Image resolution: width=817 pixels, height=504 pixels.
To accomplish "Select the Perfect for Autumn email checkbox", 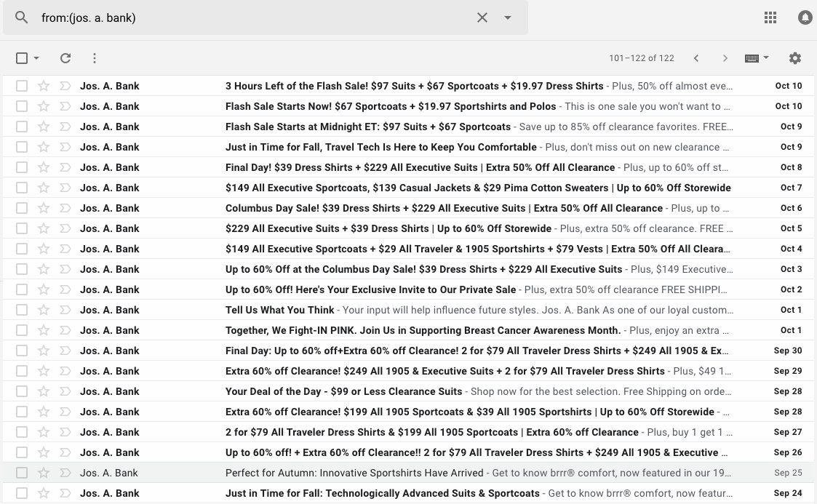I will point(21,473).
